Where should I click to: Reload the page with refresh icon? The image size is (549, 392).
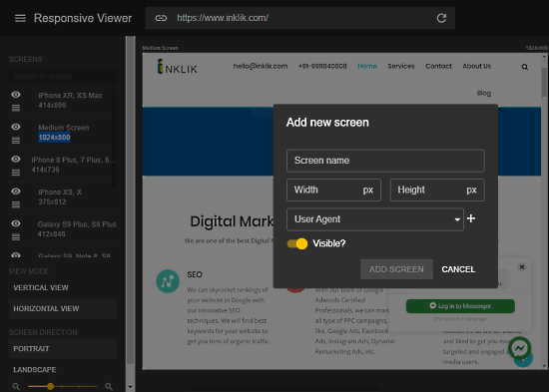(441, 18)
